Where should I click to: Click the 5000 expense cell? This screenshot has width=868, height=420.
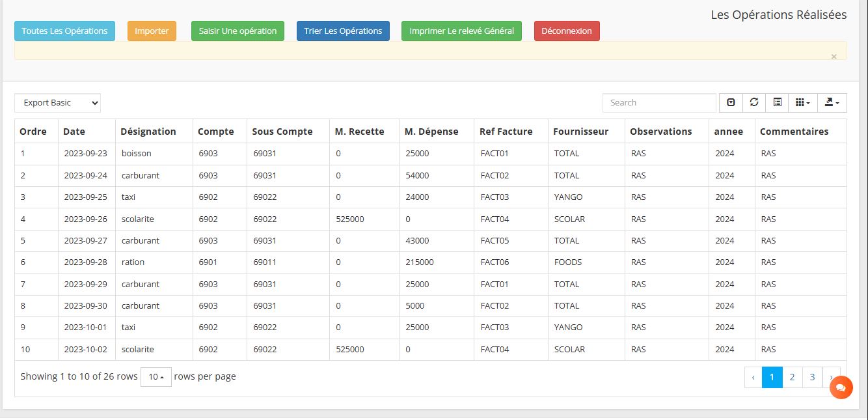point(437,306)
